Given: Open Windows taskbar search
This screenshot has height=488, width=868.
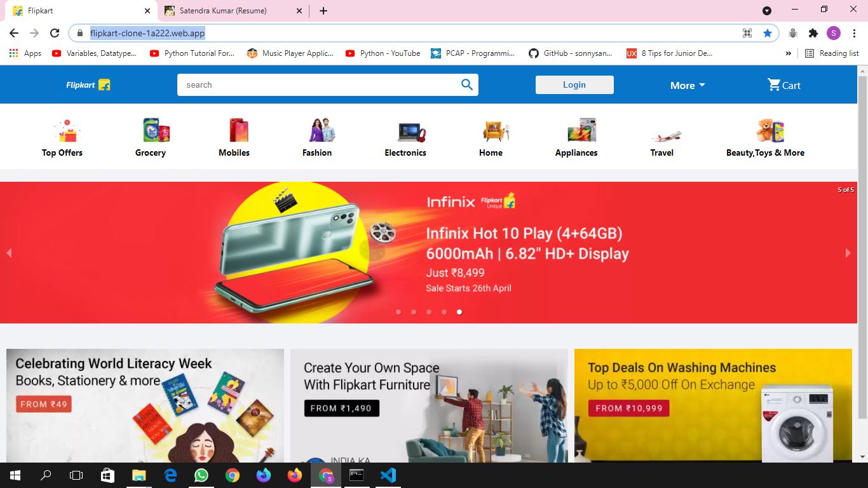Looking at the screenshot, I should coord(46,475).
